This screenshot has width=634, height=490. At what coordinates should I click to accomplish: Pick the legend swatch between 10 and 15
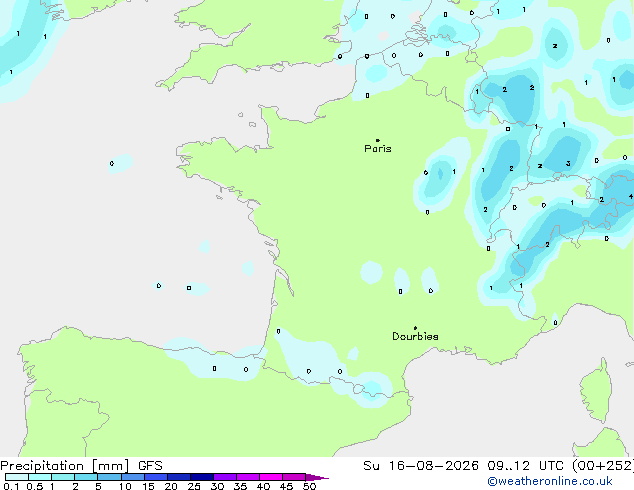pyautogui.click(x=133, y=477)
